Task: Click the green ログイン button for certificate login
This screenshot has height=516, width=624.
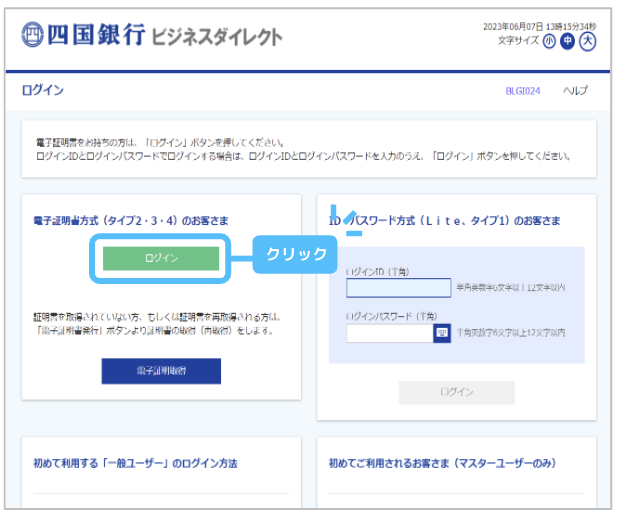Action: coord(161,258)
